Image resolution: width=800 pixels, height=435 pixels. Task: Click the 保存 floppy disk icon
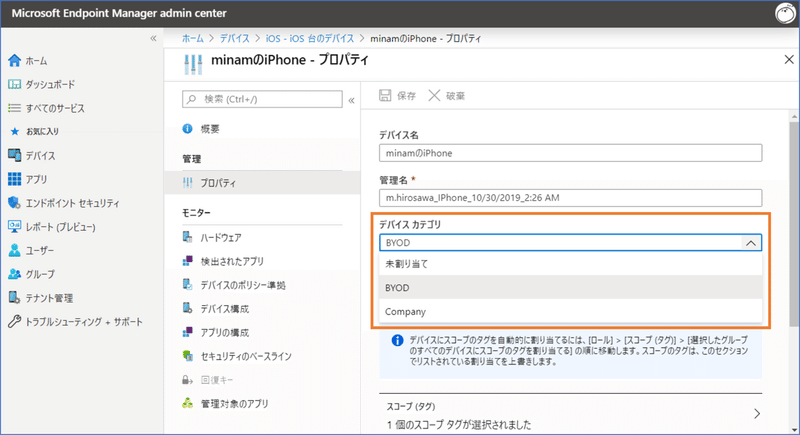point(385,95)
